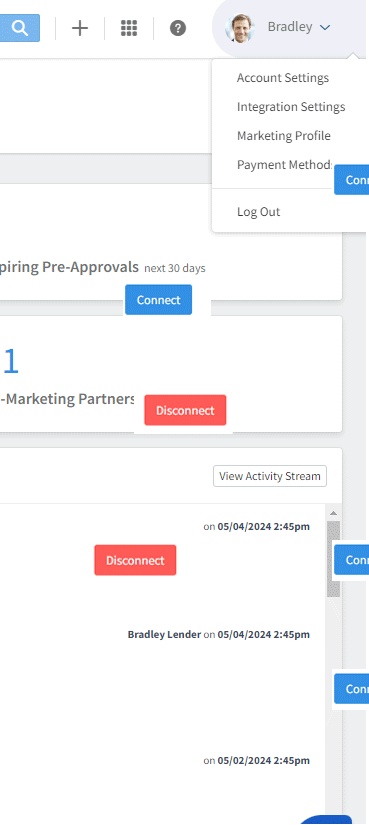Click Bradley's profile avatar picture

click(240, 27)
